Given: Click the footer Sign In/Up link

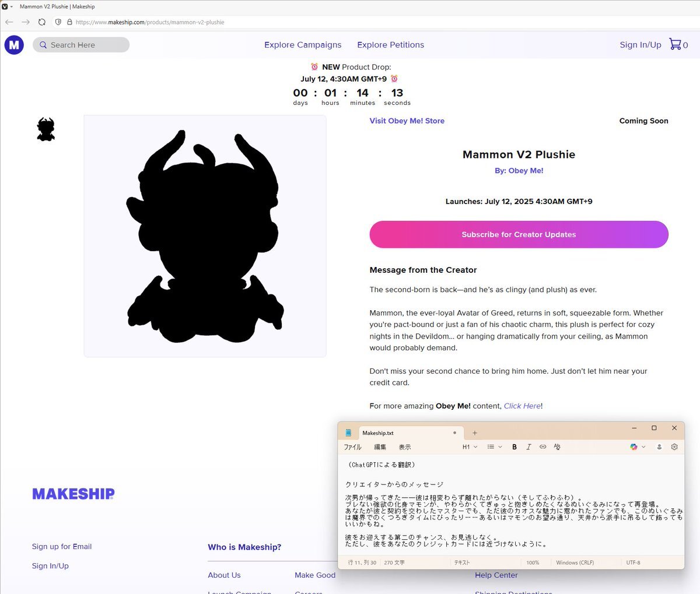Looking at the screenshot, I should pos(50,565).
